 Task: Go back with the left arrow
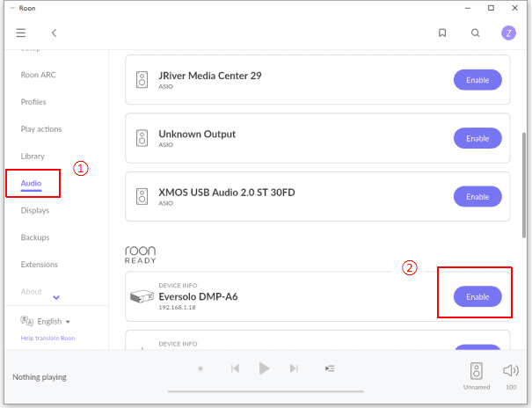pos(54,33)
